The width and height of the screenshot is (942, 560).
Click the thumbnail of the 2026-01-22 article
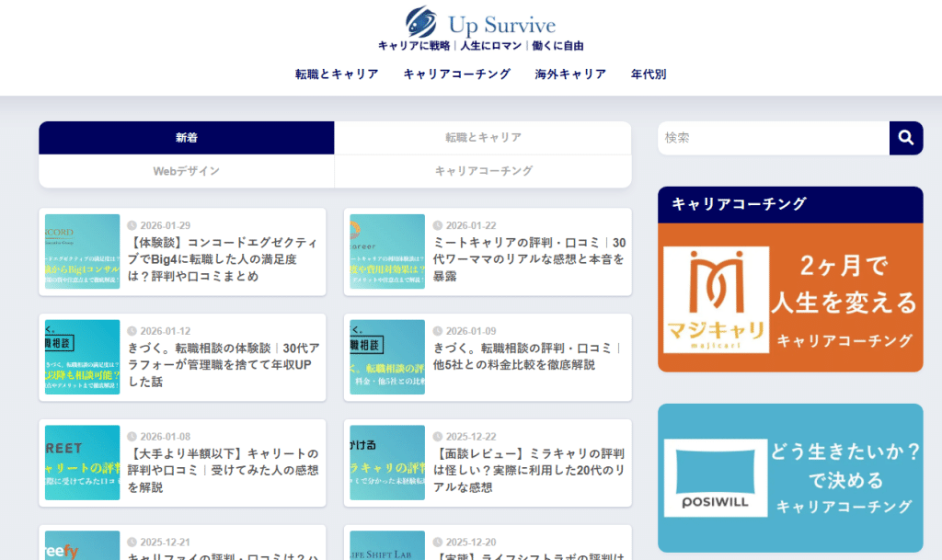(x=387, y=251)
